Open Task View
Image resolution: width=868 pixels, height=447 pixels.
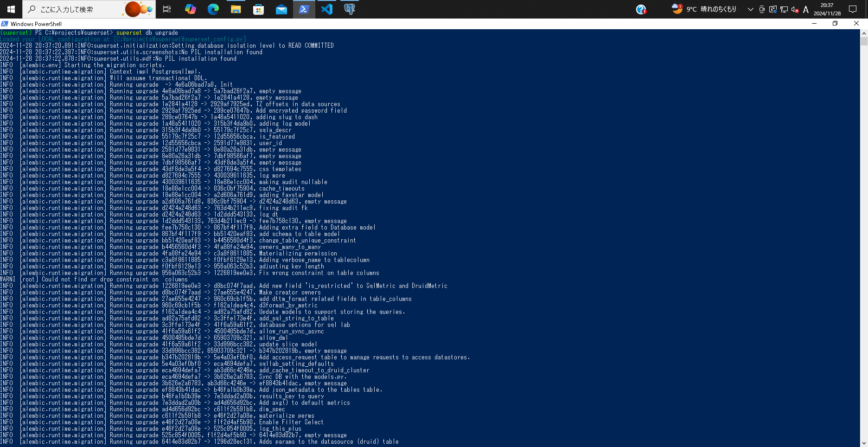pyautogui.click(x=167, y=9)
